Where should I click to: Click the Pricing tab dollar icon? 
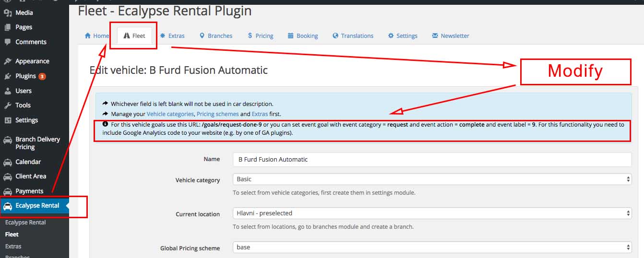point(250,35)
